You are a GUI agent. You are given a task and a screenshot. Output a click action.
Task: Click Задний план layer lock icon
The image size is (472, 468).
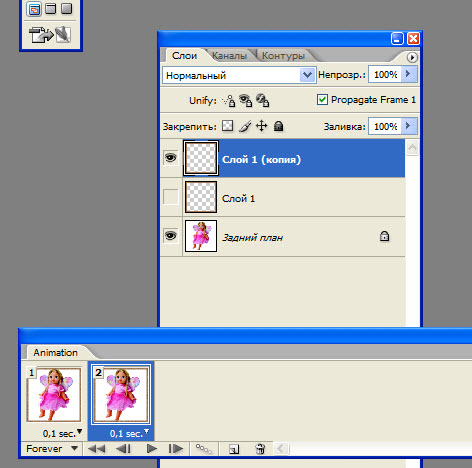tap(384, 236)
